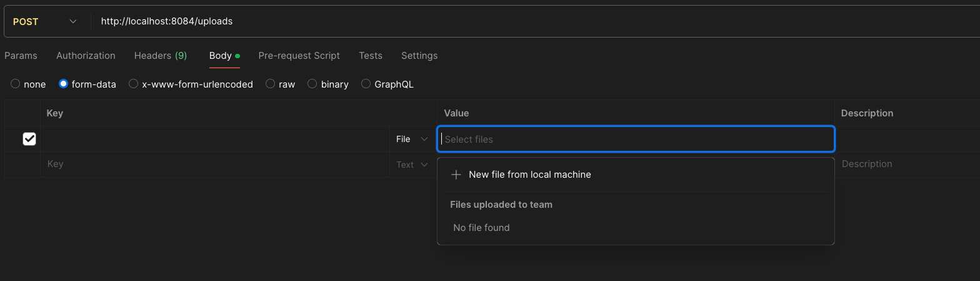Choose New file from local machine
Screen dimensions: 980x281
pyautogui.click(x=529, y=175)
